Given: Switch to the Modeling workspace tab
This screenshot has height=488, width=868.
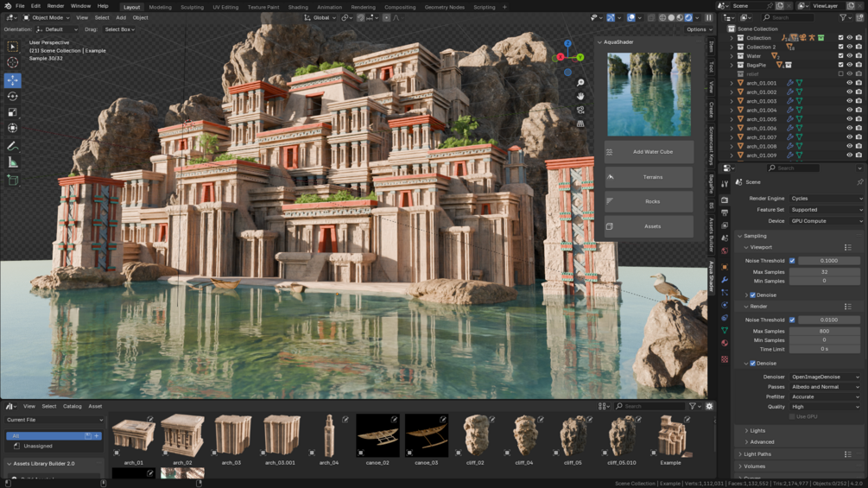Looking at the screenshot, I should click(x=160, y=7).
